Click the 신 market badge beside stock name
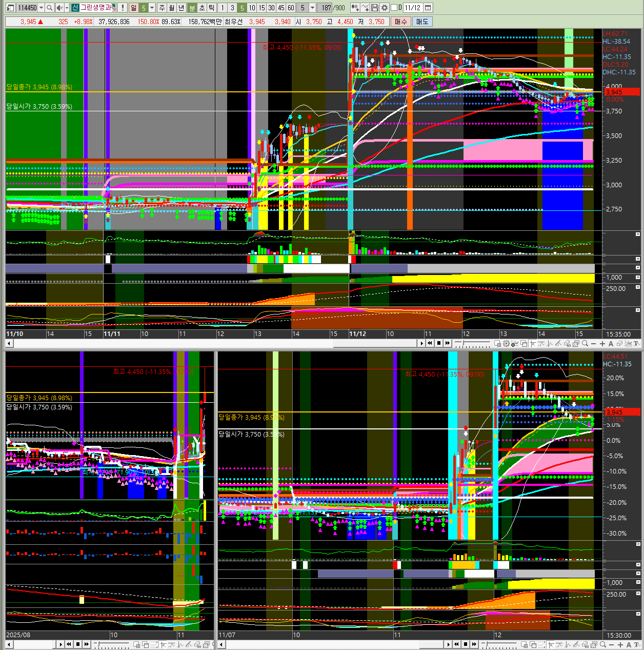This screenshot has height=650, width=644. click(x=75, y=8)
